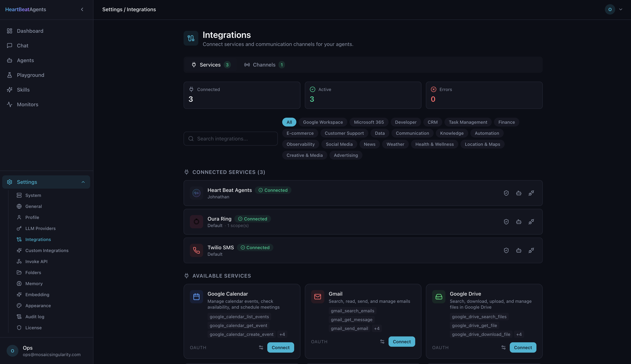Click the shield icon for Heart Beat Agents
631x364 pixels.
(506, 193)
